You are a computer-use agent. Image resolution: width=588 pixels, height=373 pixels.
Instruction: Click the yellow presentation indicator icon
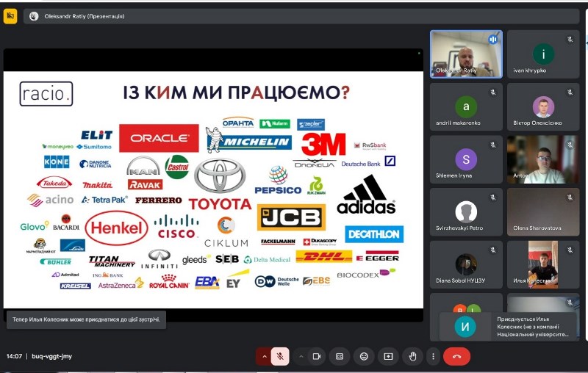(x=10, y=16)
